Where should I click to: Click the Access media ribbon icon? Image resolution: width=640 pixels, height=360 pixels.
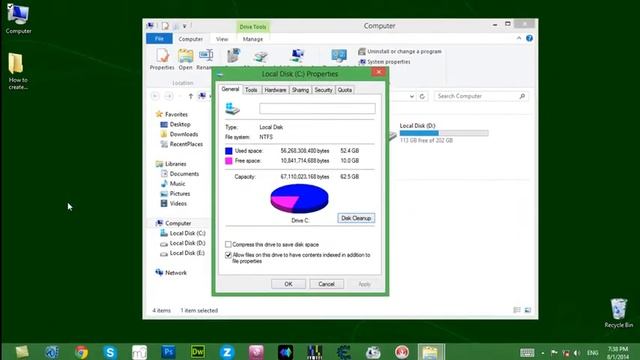click(x=233, y=56)
